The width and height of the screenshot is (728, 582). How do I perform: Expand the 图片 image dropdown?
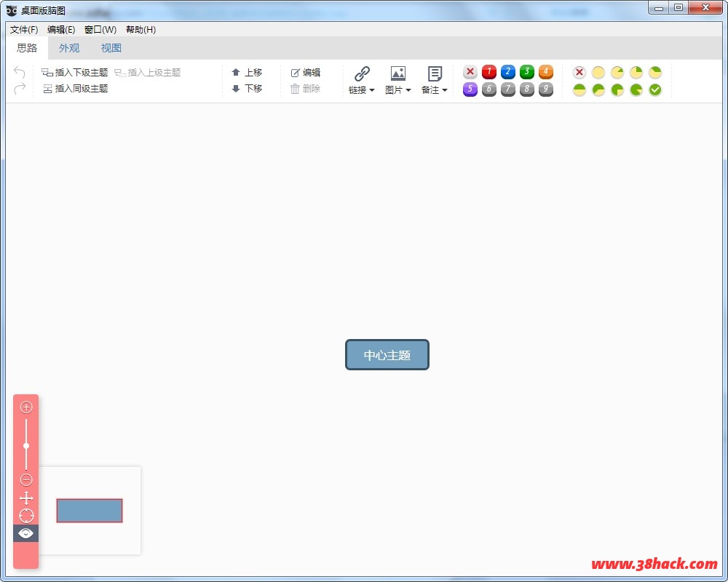pyautogui.click(x=398, y=80)
